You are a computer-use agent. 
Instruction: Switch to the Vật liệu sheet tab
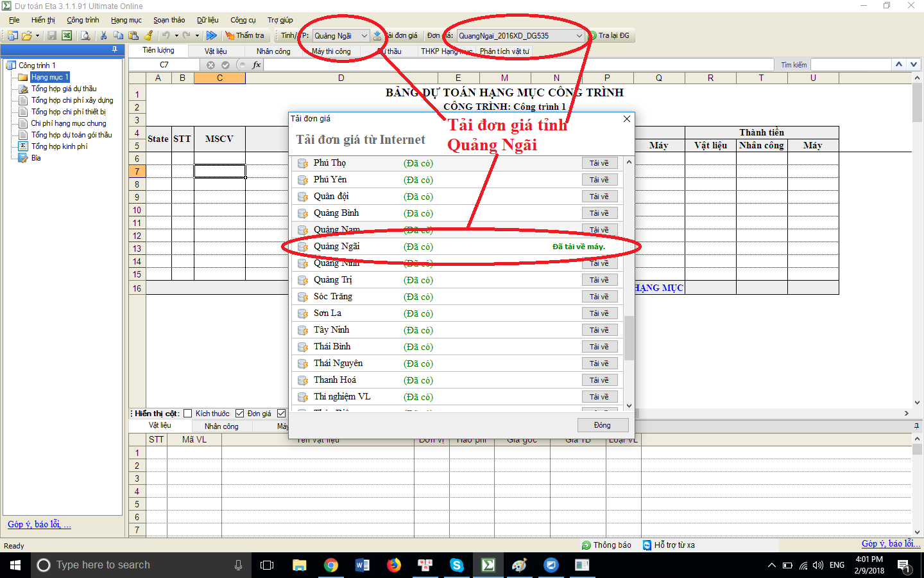click(x=216, y=51)
